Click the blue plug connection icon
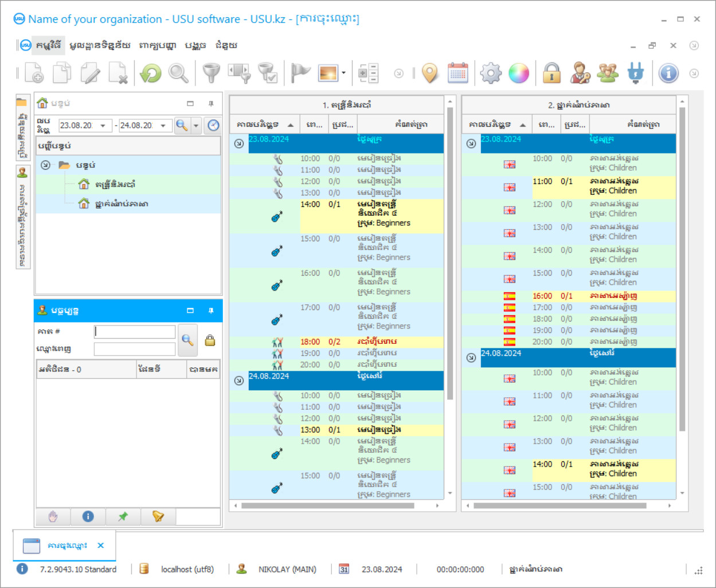This screenshot has height=588, width=716. pos(636,73)
